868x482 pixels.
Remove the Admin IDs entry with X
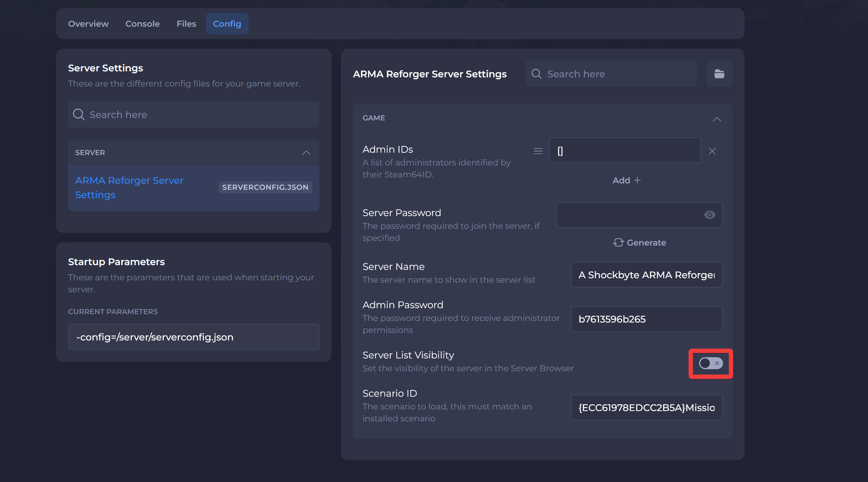tap(712, 151)
